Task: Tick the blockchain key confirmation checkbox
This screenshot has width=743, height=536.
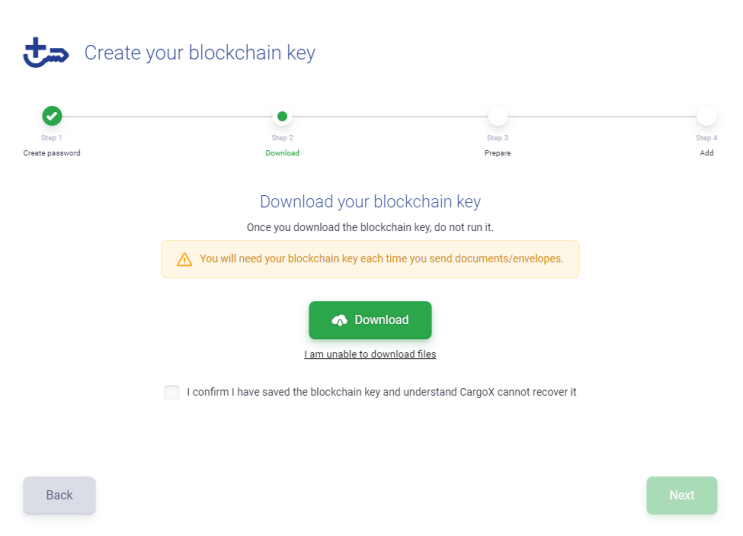Action: tap(172, 392)
